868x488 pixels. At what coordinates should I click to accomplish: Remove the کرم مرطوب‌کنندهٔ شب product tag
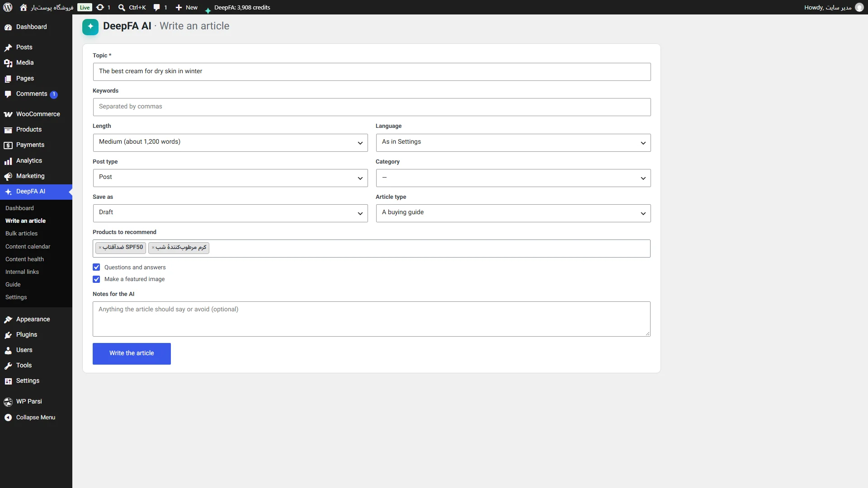[x=153, y=248]
